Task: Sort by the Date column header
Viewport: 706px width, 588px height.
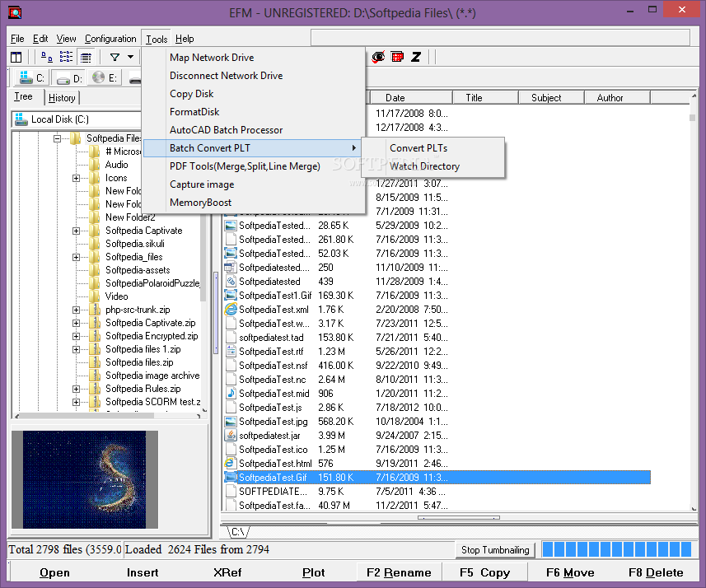Action: coord(411,98)
